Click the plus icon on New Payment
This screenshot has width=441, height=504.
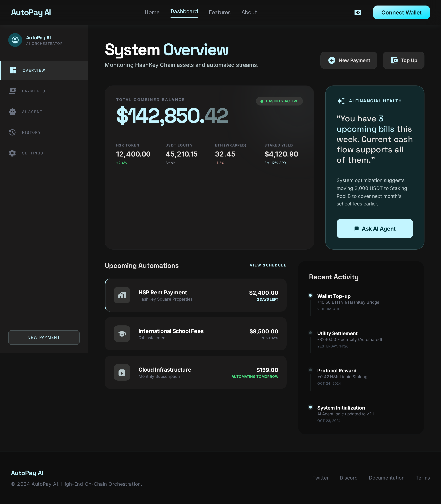coord(332,60)
